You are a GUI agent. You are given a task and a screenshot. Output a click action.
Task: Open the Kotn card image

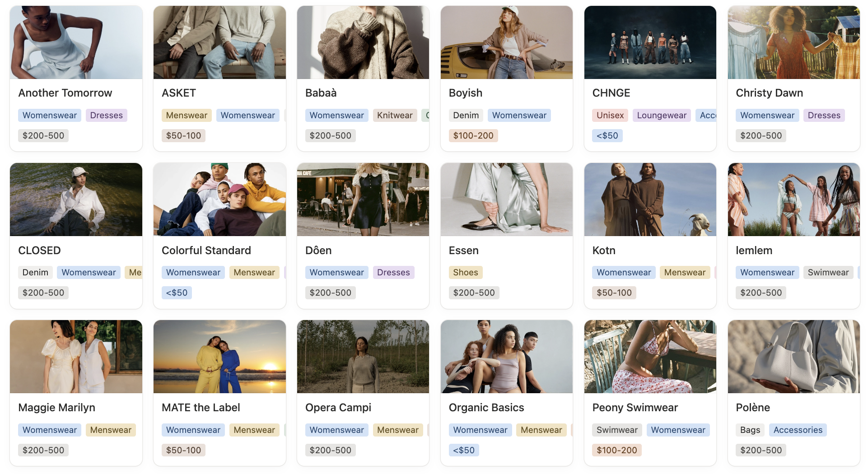(x=650, y=200)
